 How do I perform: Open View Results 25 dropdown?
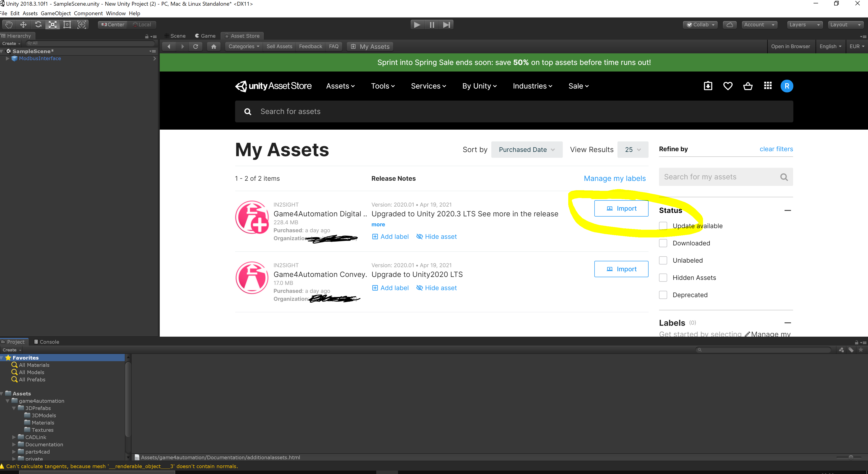pos(632,150)
